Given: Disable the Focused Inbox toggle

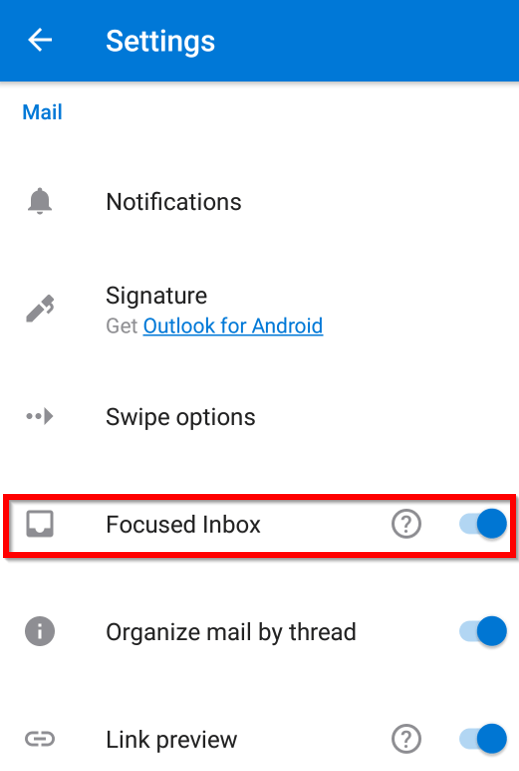Looking at the screenshot, I should (x=483, y=524).
